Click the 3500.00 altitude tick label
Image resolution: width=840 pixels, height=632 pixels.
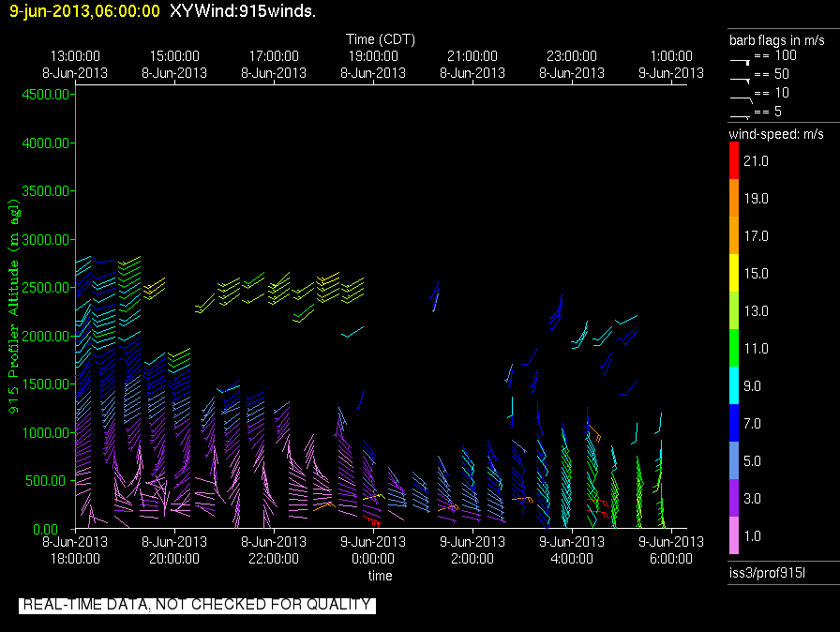[x=46, y=190]
